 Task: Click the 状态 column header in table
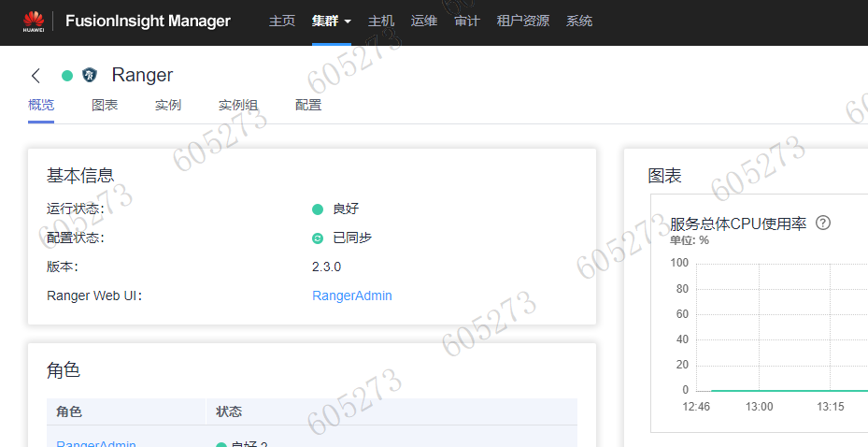coord(229,411)
